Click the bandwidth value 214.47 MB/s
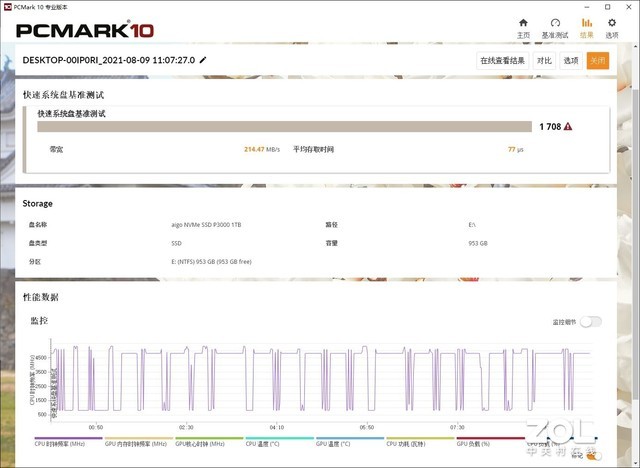Screen dimensions: 640x468 coord(262,149)
